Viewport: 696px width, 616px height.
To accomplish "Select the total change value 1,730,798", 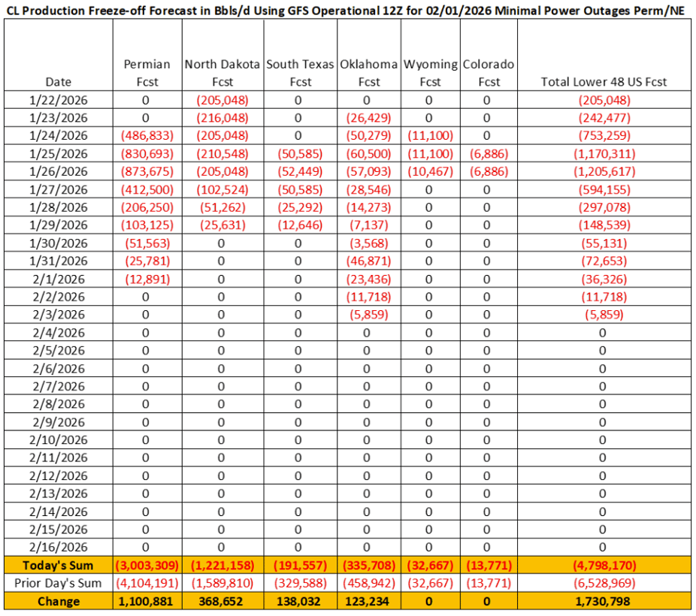I will click(x=604, y=601).
